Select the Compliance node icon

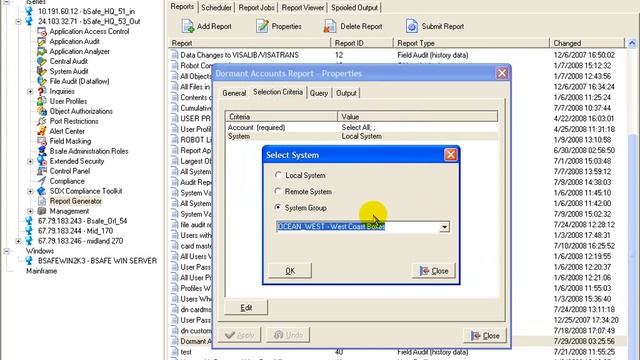point(42,181)
